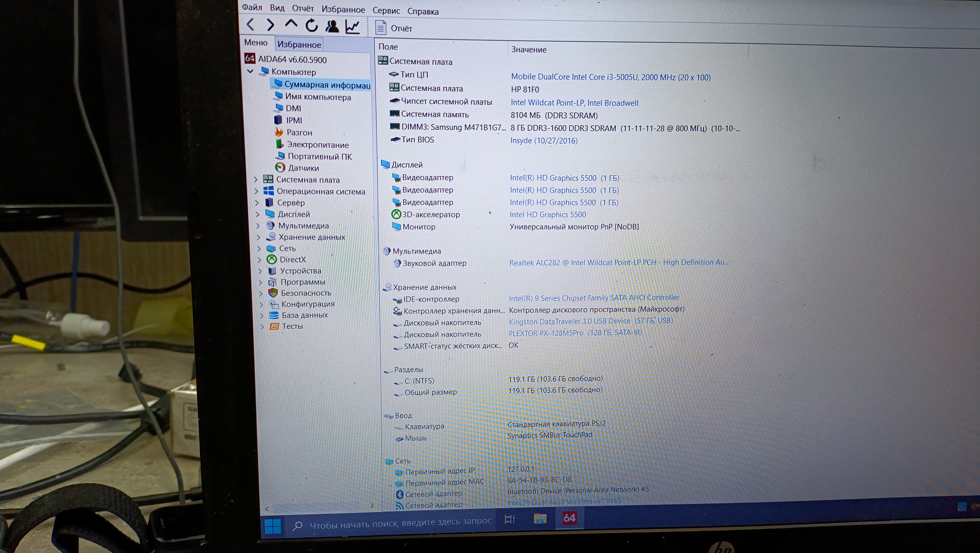Open Intel Wildcat Point-LP, Intel Broadwell link

(x=574, y=103)
